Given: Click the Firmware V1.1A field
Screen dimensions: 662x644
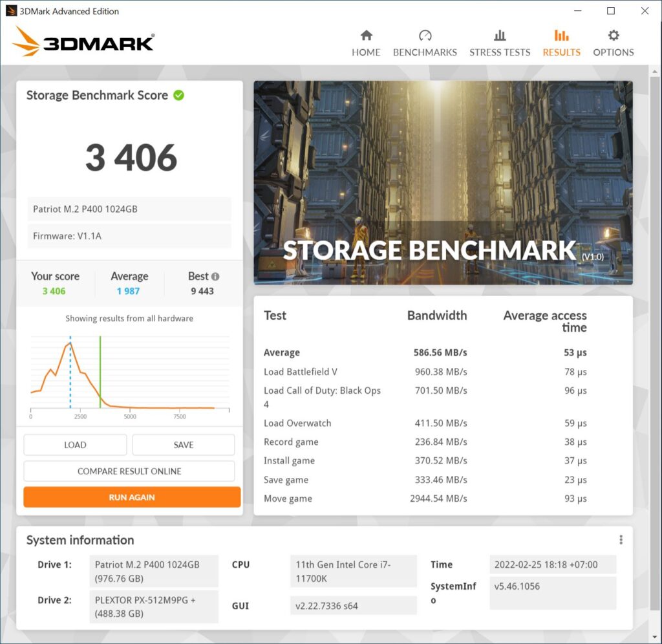Looking at the screenshot, I should coord(129,235).
